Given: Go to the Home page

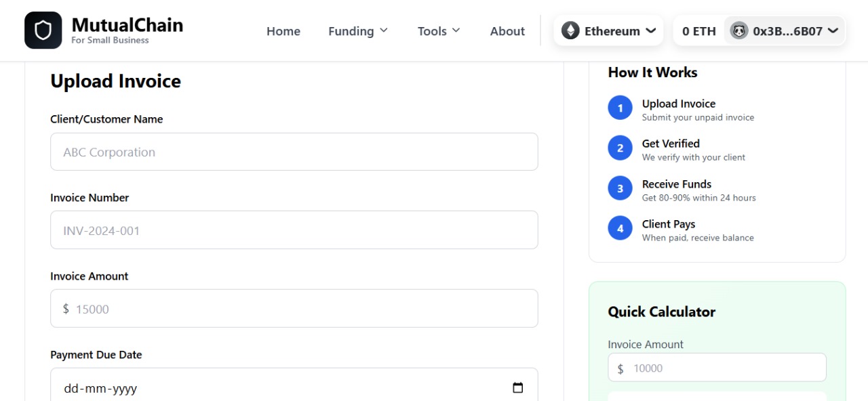Looking at the screenshot, I should tap(283, 31).
